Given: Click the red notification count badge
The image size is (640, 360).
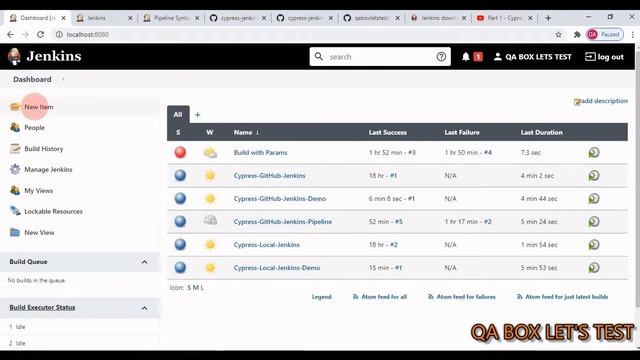Looking at the screenshot, I should (478, 57).
